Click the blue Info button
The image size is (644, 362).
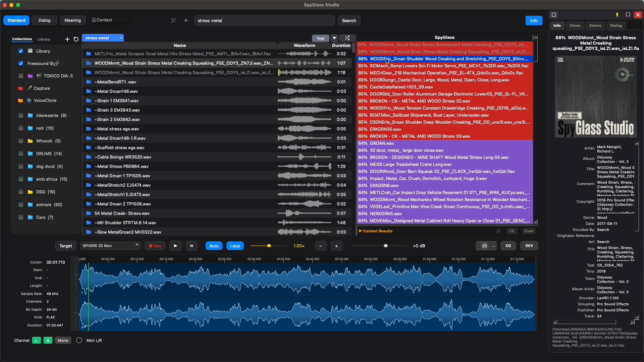pos(534,20)
